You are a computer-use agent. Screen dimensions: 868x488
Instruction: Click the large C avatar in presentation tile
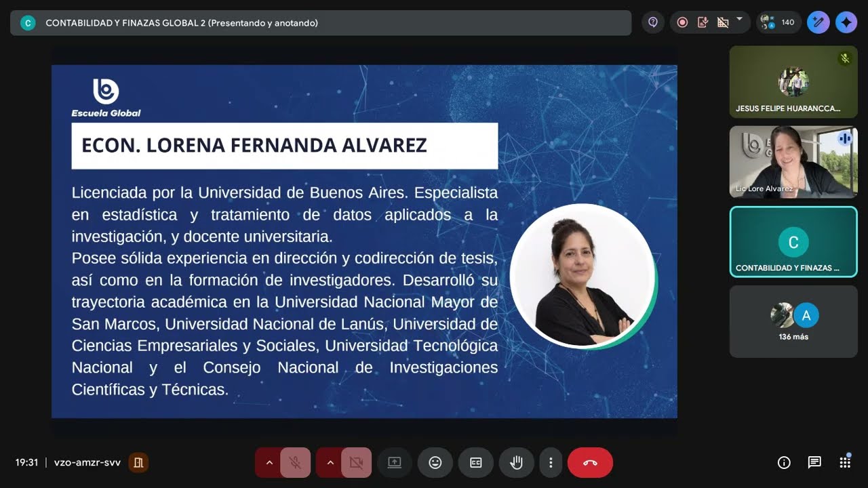pyautogui.click(x=793, y=242)
